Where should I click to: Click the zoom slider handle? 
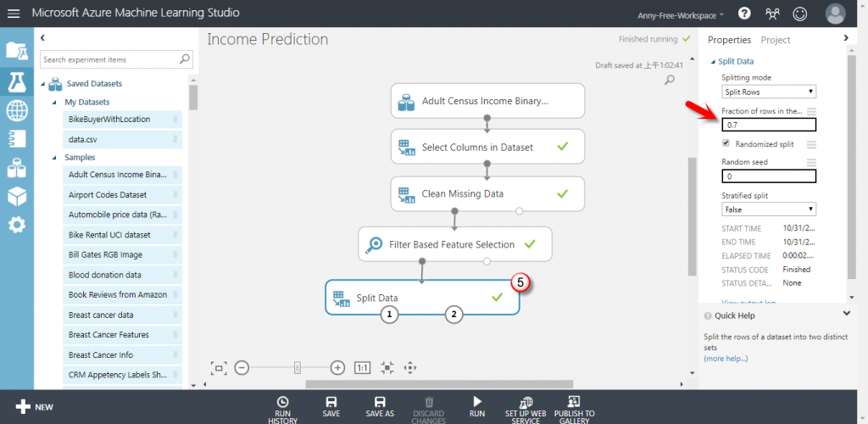298,367
